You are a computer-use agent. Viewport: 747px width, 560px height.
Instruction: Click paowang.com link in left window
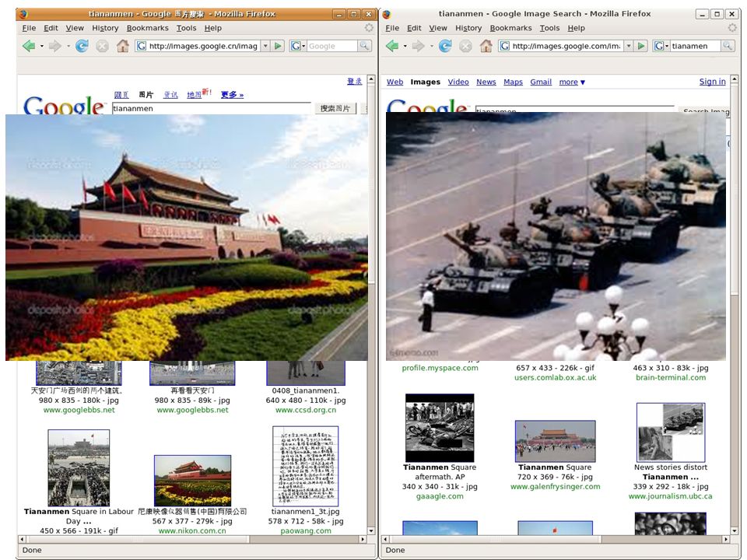click(x=306, y=530)
